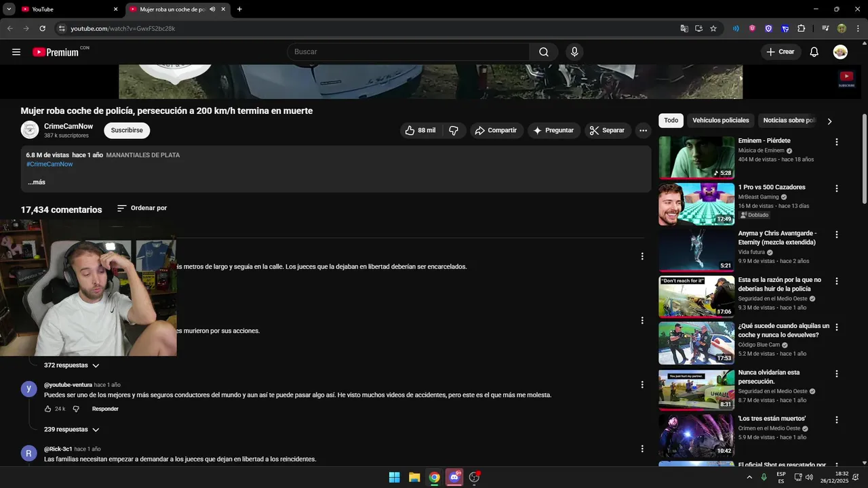Reload the page in Chrome
The image size is (868, 488).
(x=42, y=28)
